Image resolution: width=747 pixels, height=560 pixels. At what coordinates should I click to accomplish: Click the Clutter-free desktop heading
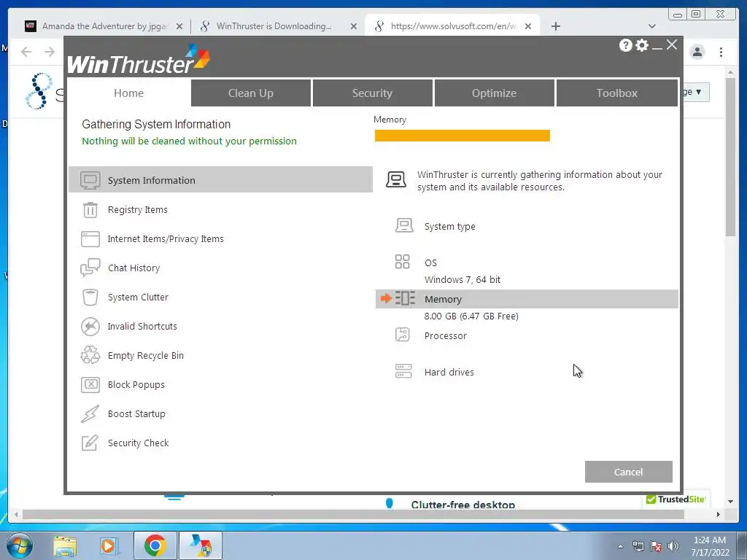463,505
